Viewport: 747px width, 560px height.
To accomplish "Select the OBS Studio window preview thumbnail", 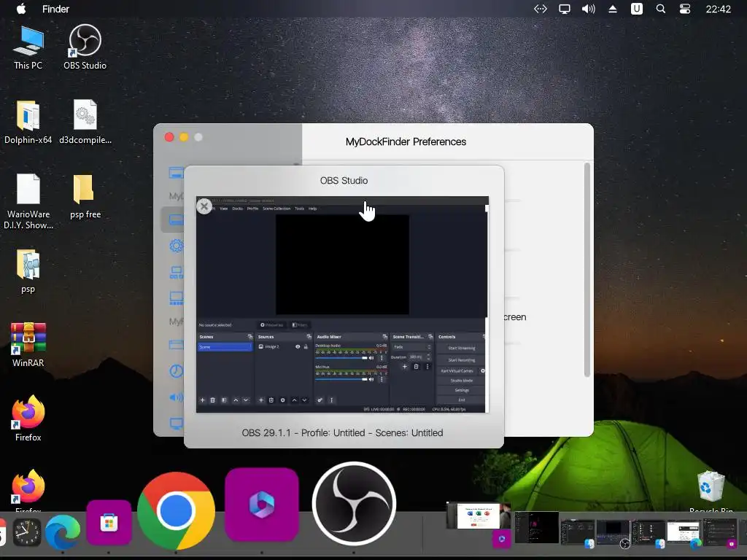I will (343, 304).
